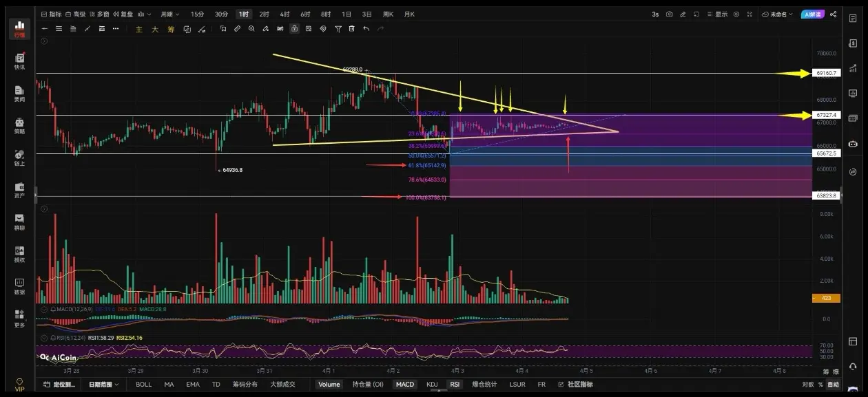Image resolution: width=868 pixels, height=397 pixels.
Task: Click the 高级 advanced button
Action: (76, 14)
